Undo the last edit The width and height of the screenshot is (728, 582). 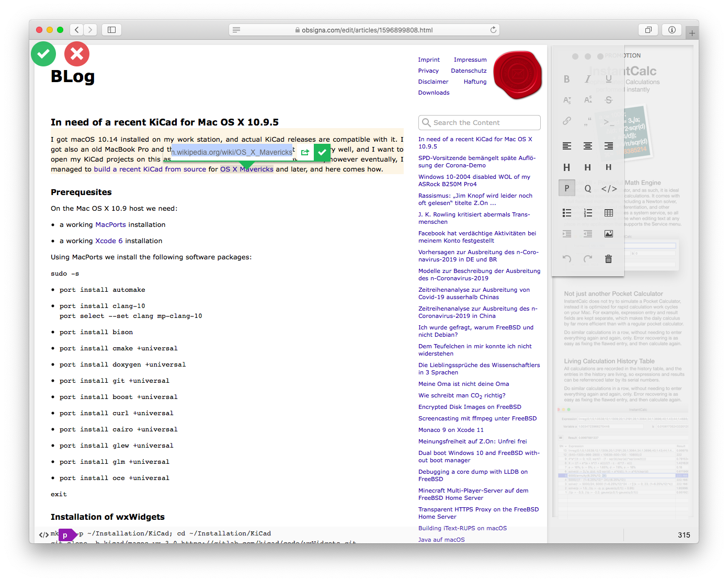pos(567,259)
